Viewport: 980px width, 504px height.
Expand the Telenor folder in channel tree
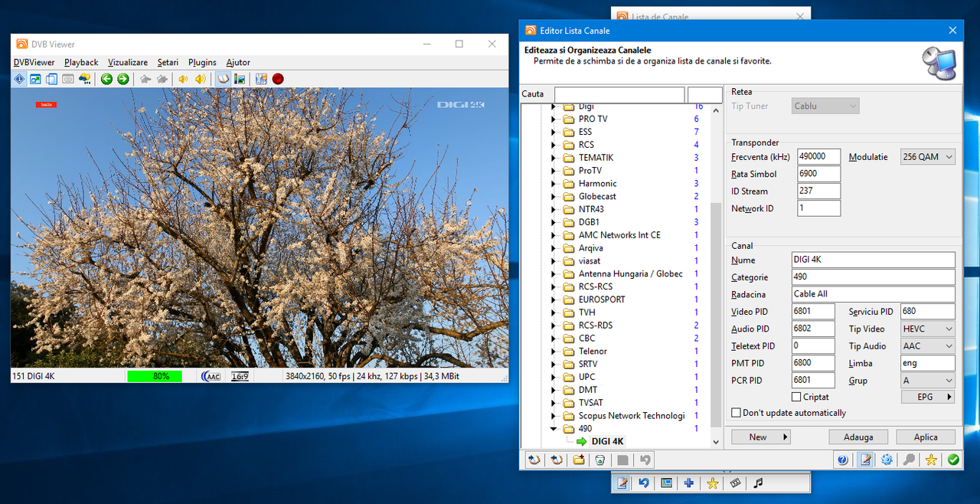pyautogui.click(x=554, y=351)
